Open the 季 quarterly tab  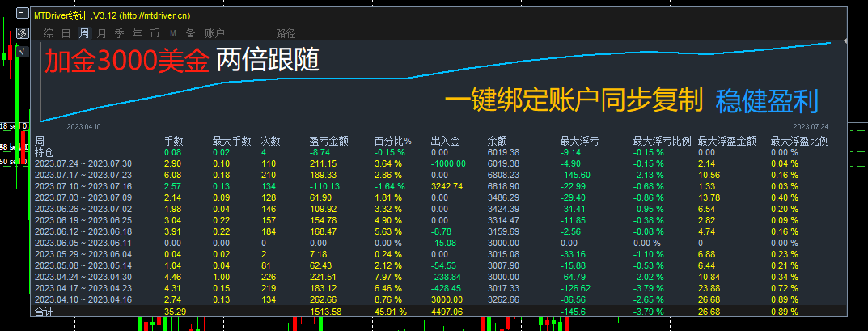(x=119, y=34)
